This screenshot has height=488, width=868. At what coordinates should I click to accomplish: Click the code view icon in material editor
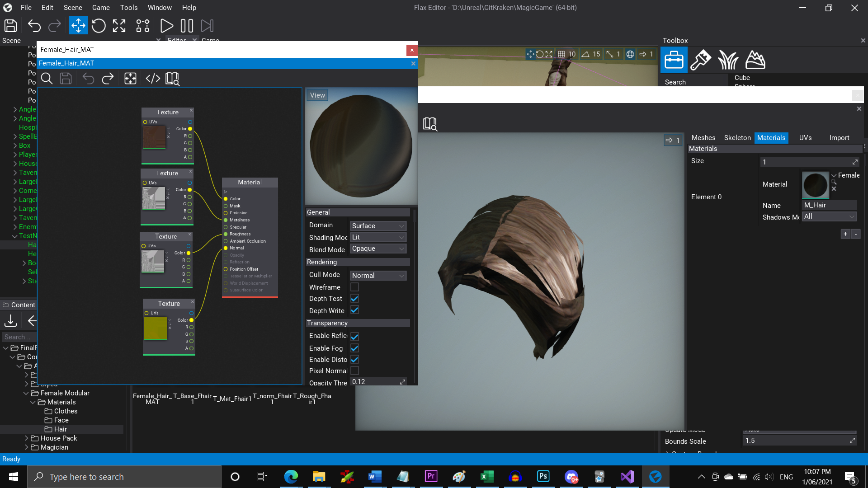pyautogui.click(x=152, y=78)
